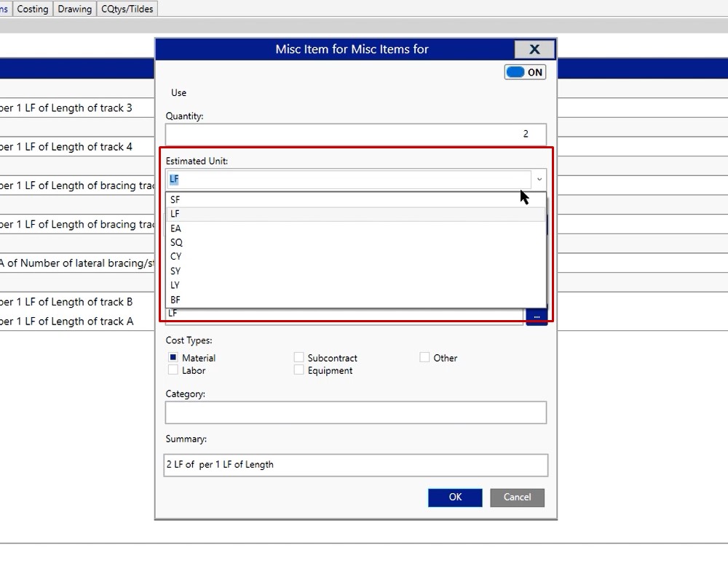Switch to the Costing tab

pyautogui.click(x=32, y=9)
